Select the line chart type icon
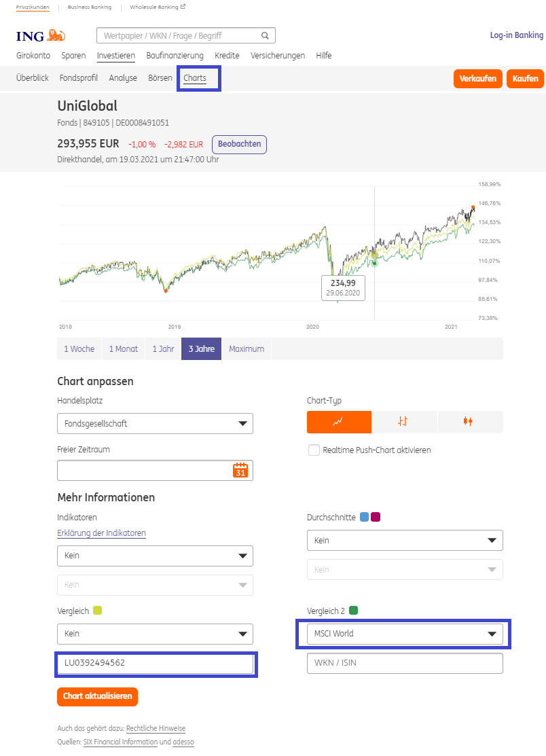 pos(339,422)
